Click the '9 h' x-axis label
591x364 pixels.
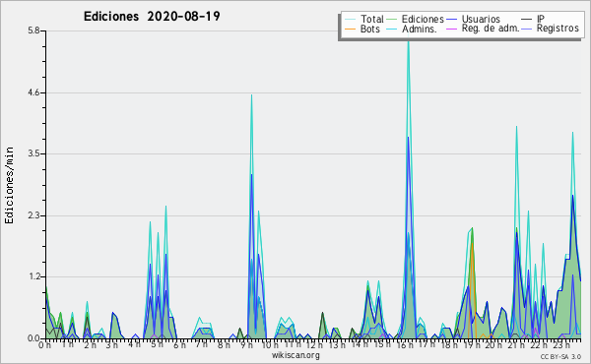coord(246,344)
